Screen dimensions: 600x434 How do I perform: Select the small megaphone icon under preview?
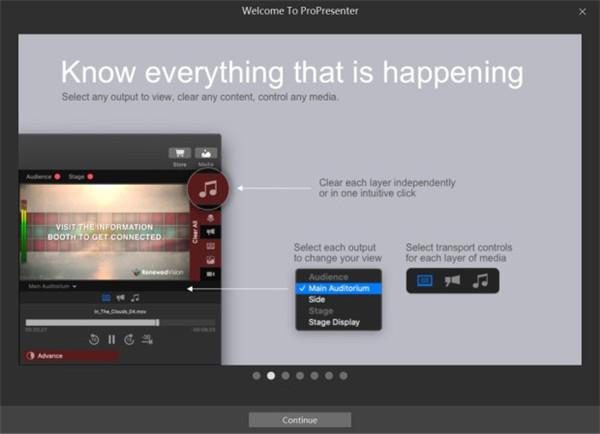click(x=121, y=297)
